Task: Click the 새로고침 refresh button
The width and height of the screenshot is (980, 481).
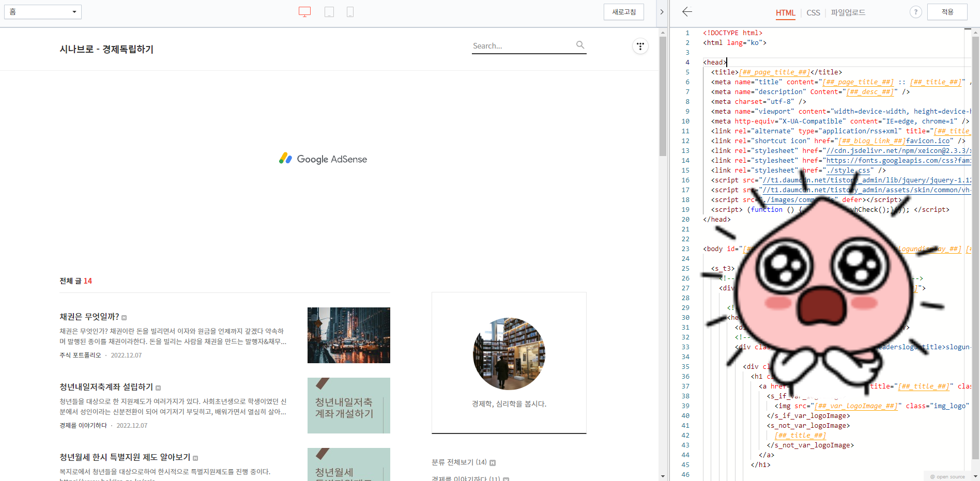Action: pyautogui.click(x=624, y=12)
